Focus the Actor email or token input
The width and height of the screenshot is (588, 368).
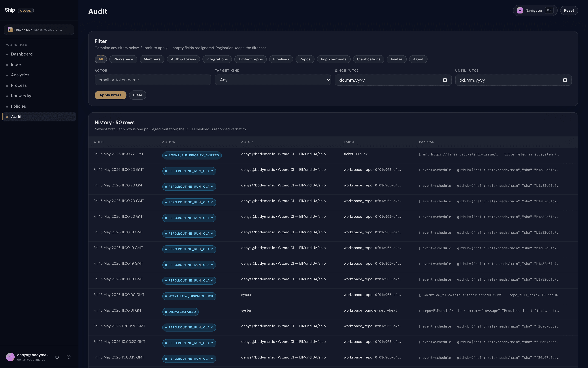(153, 80)
